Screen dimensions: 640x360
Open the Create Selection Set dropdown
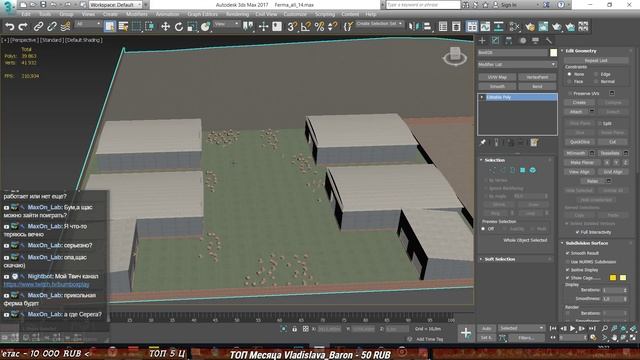[x=379, y=24]
